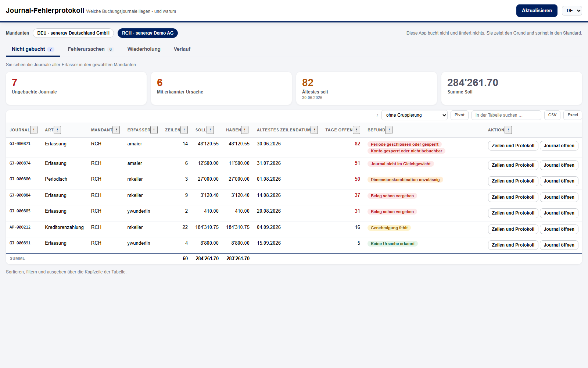Open the SOLL column menu icon
Image resolution: width=588 pixels, height=368 pixels.
coord(210,130)
